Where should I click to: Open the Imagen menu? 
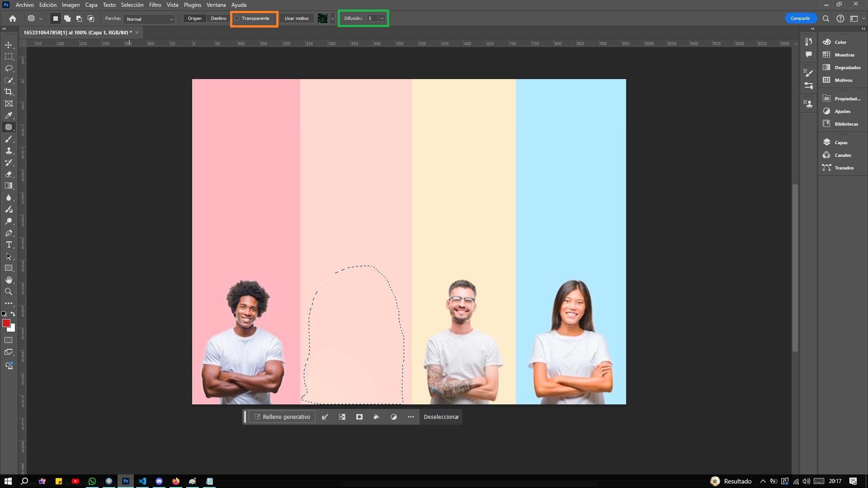pyautogui.click(x=71, y=5)
